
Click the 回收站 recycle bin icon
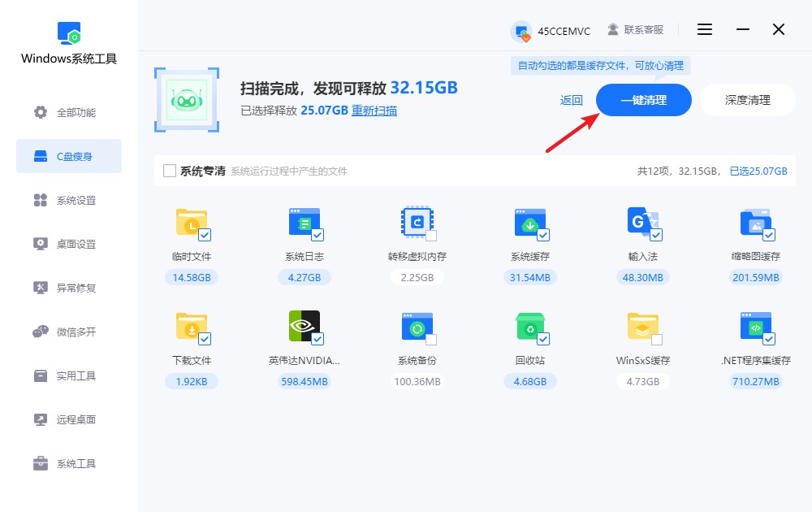point(530,327)
